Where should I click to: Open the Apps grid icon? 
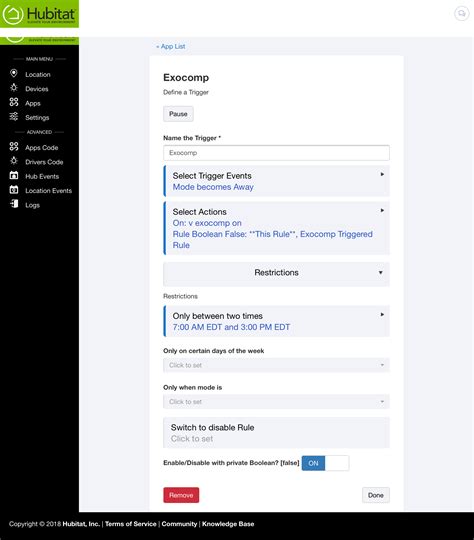(14, 102)
